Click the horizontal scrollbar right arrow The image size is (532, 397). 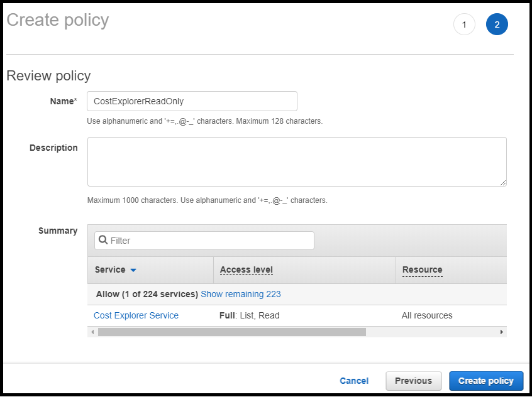point(501,332)
